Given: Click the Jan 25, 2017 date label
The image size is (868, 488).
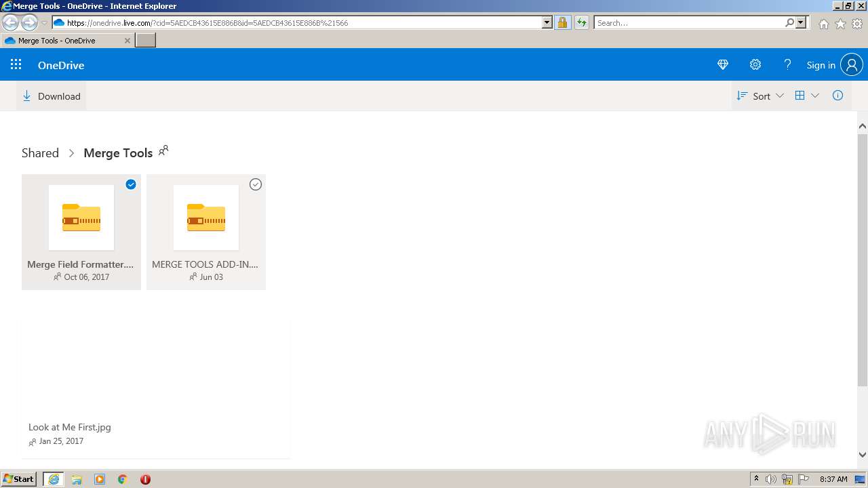Looking at the screenshot, I should click(61, 441).
